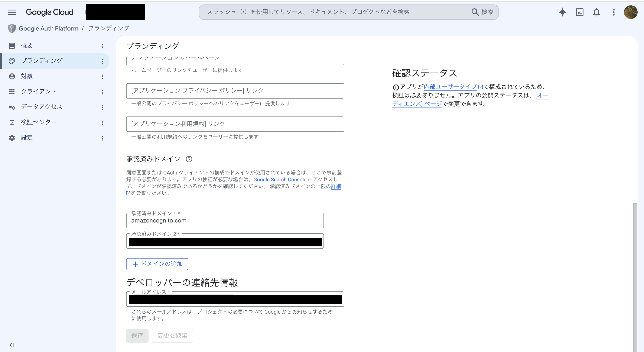Click the ブランディング page title
The width and height of the screenshot is (644, 352).
[153, 46]
